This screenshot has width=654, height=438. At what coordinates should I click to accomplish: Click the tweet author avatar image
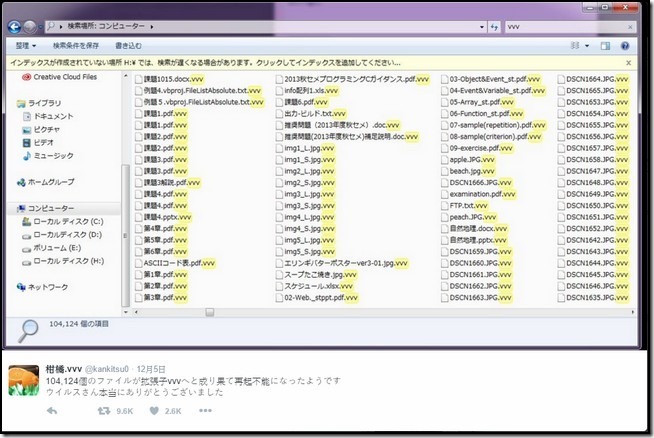(x=24, y=380)
